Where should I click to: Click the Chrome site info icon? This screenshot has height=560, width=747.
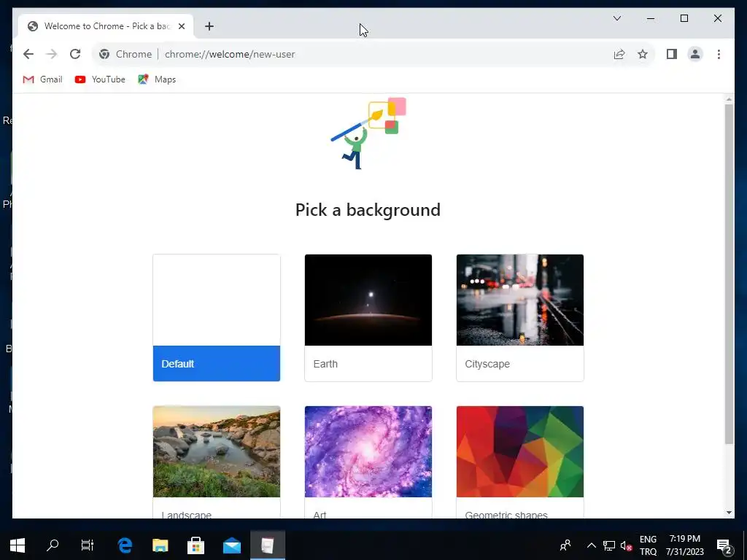point(104,54)
